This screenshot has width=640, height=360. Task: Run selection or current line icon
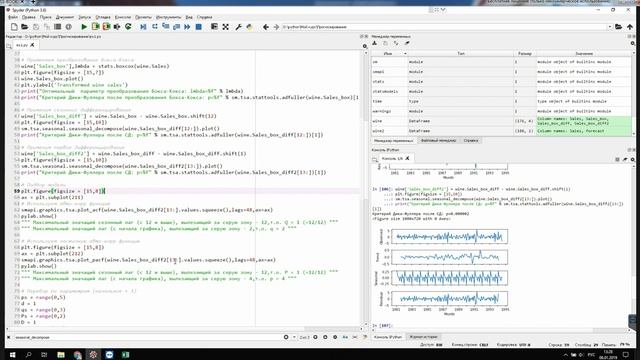tap(117, 27)
